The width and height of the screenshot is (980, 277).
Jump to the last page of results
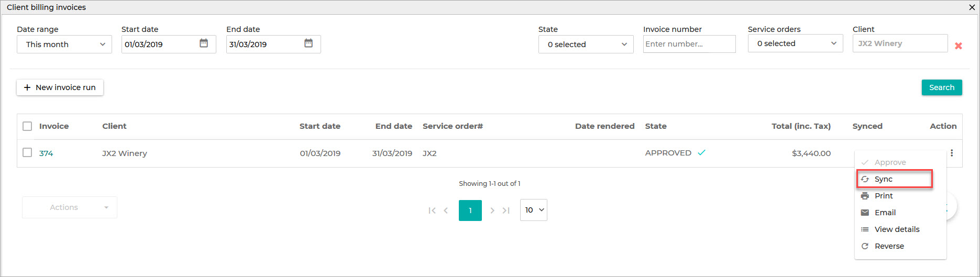pos(506,210)
